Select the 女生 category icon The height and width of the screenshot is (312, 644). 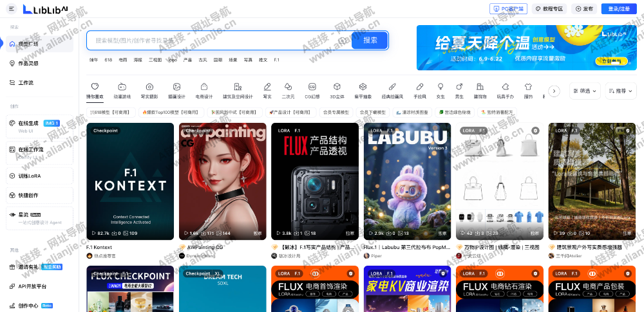[x=440, y=91]
